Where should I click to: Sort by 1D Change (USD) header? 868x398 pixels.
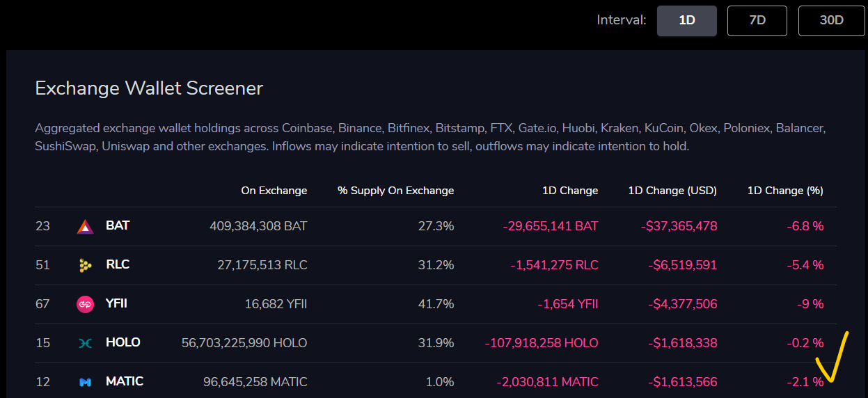[x=672, y=191]
